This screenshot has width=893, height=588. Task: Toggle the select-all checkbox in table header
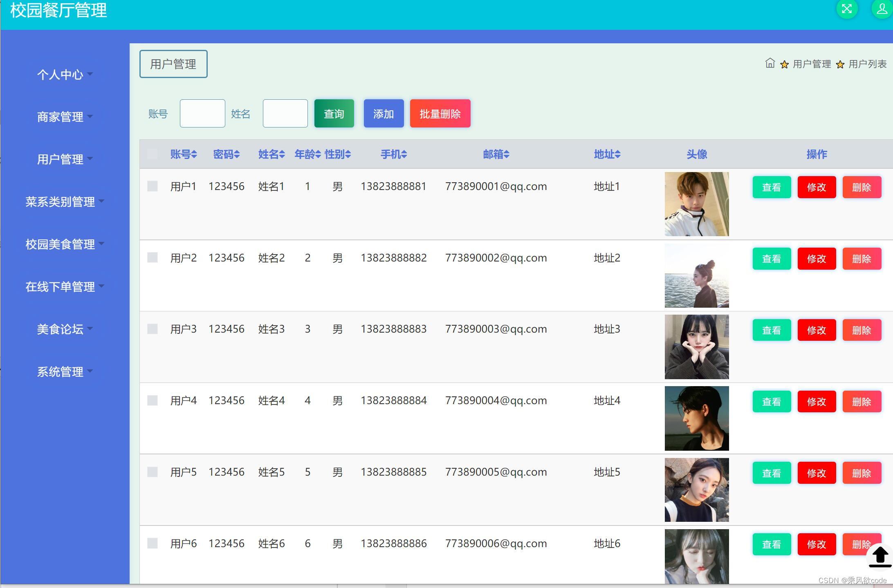pyautogui.click(x=152, y=154)
